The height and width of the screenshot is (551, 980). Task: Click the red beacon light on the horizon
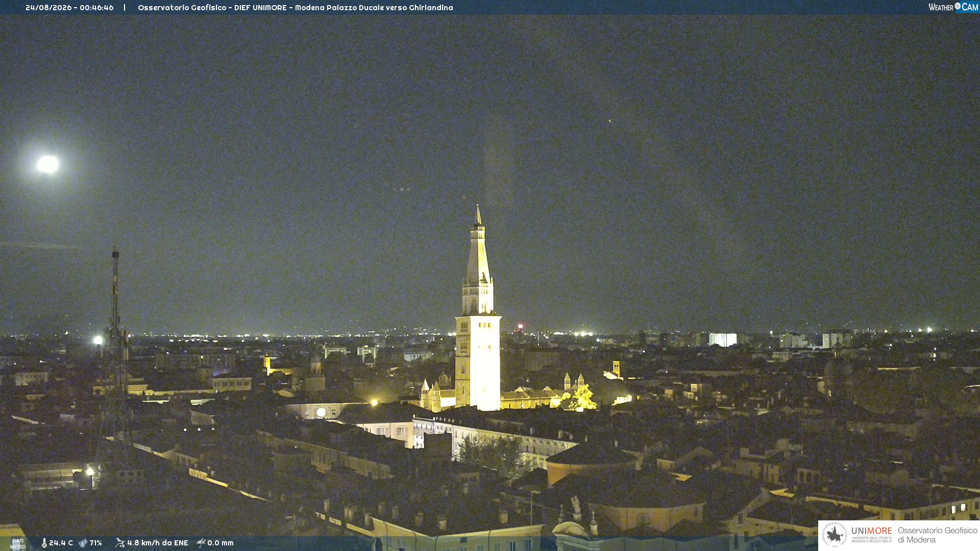click(520, 326)
